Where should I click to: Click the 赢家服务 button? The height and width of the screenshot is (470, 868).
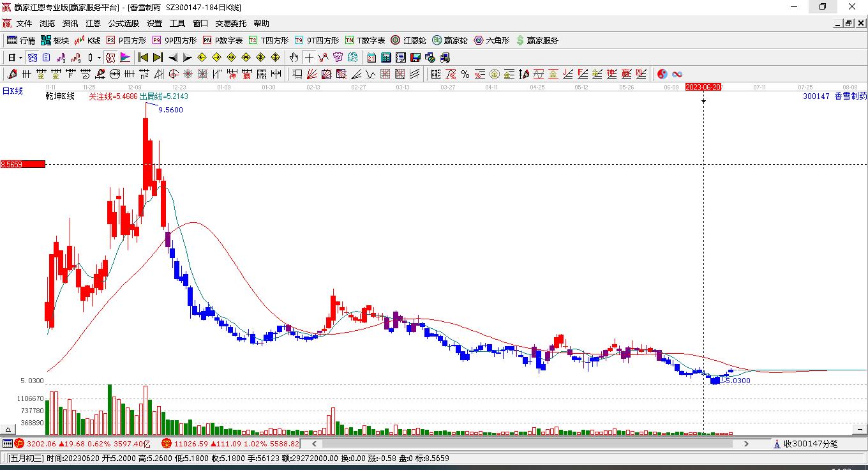537,40
